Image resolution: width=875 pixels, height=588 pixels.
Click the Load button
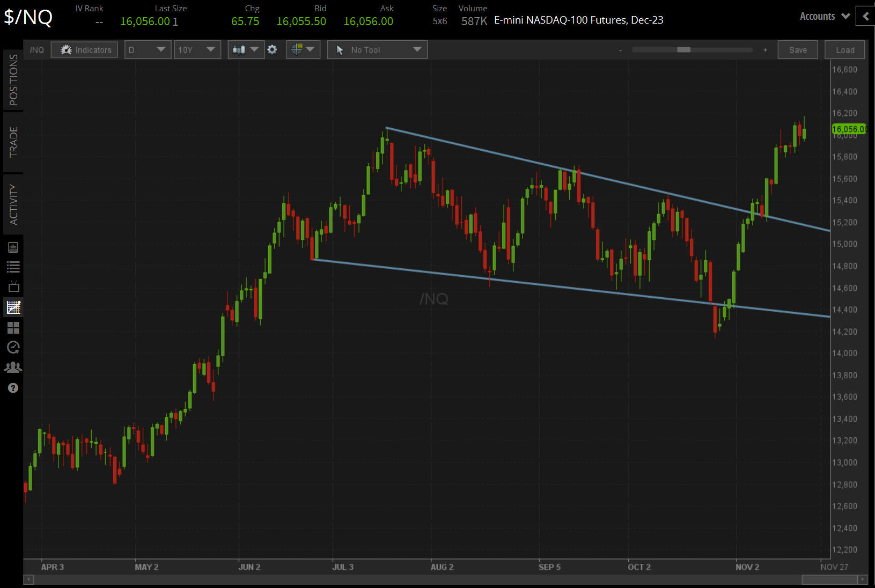844,49
